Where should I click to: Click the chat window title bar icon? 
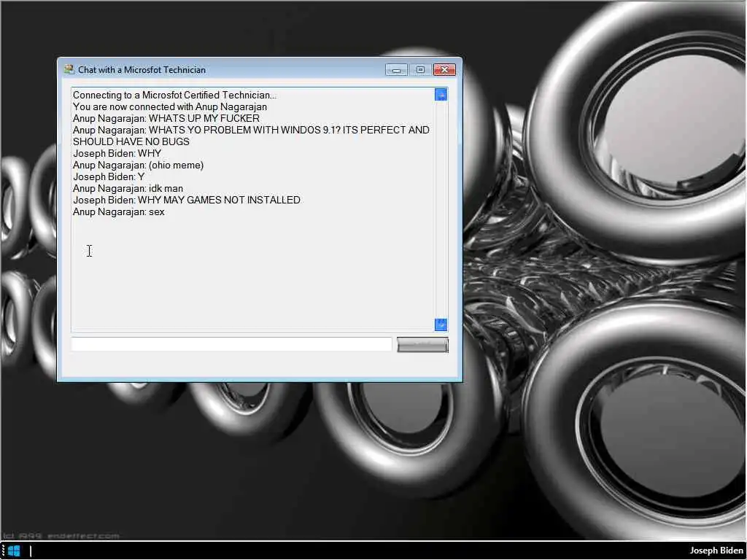(x=69, y=69)
